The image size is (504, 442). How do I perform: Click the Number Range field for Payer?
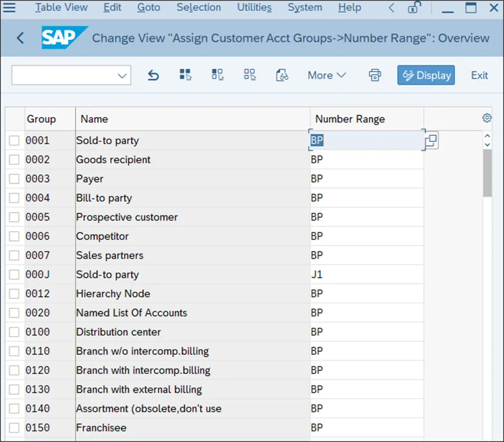(366, 179)
